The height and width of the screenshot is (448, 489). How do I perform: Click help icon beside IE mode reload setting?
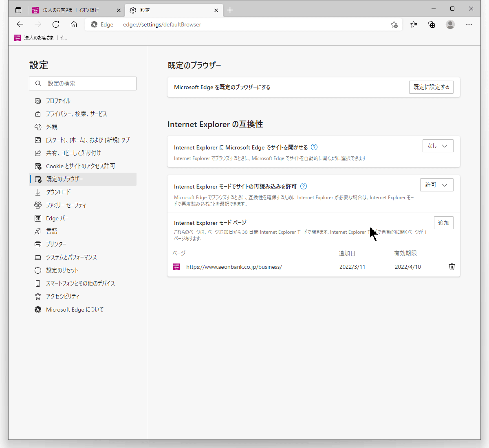coord(304,187)
